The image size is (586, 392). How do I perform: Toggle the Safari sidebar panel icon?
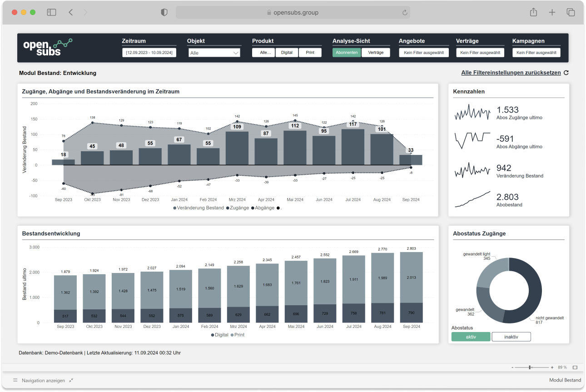coord(51,12)
